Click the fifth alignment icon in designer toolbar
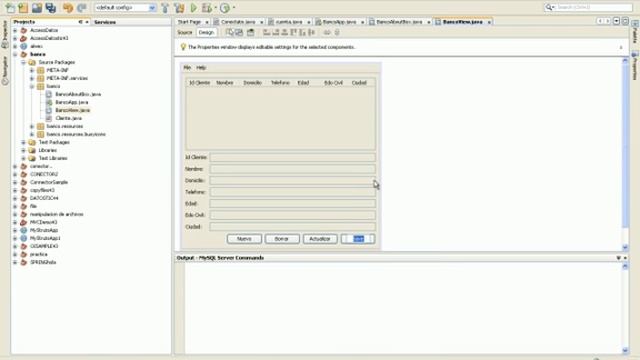 click(x=302, y=32)
